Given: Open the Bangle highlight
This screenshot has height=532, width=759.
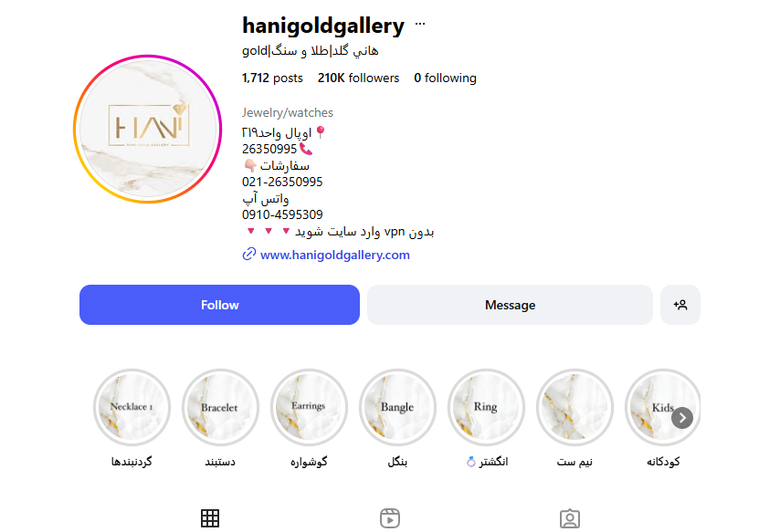Looking at the screenshot, I should pyautogui.click(x=397, y=407).
